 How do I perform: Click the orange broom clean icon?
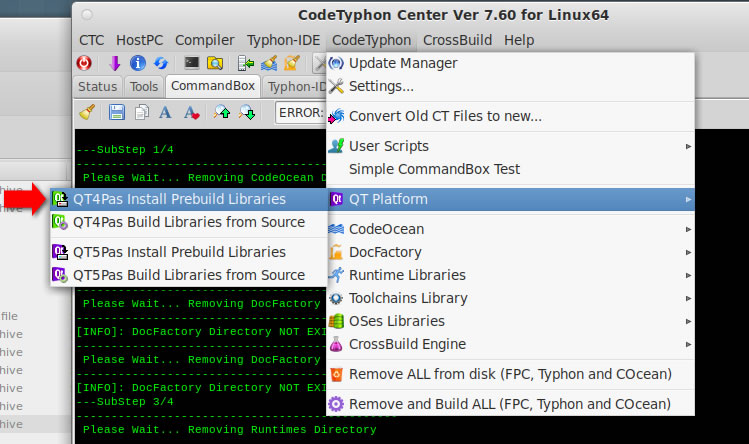pos(292,63)
